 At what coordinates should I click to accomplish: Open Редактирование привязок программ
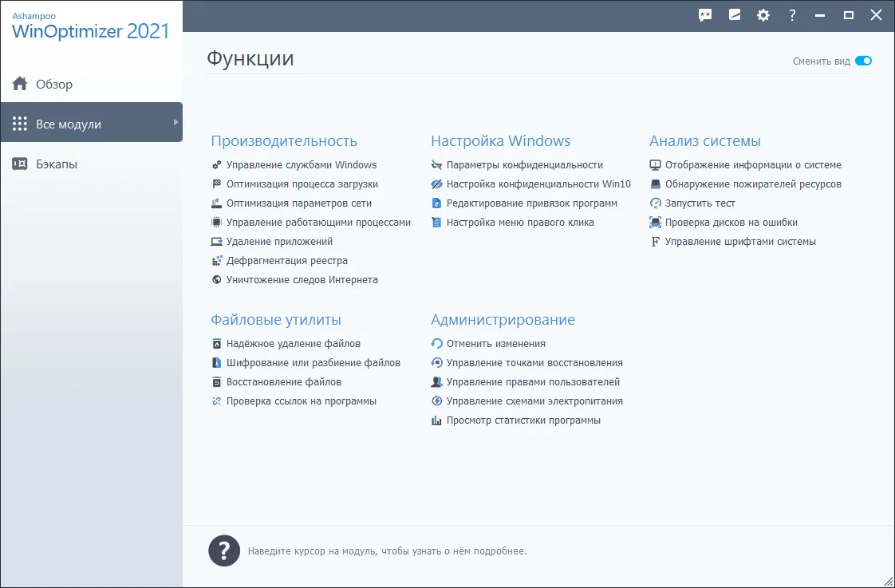531,203
